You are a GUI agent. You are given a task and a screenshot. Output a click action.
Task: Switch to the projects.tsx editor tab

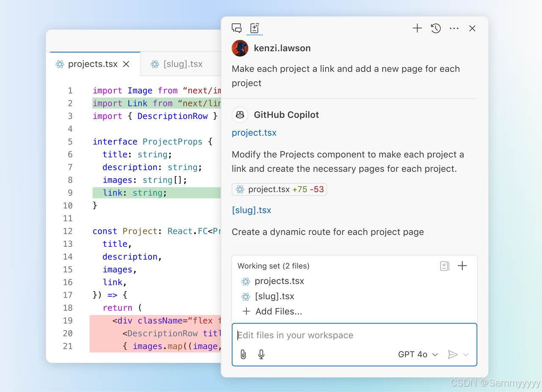[93, 64]
